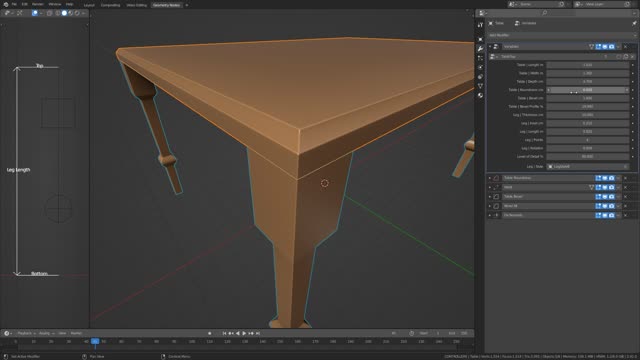Click the Level of Detail % slider
This screenshot has width=640, height=360.
coord(588,157)
